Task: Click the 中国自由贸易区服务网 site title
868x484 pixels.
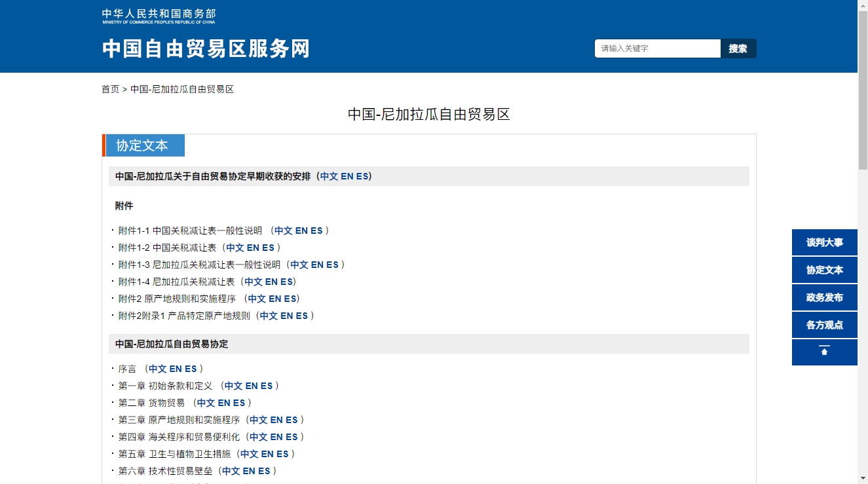Action: point(206,49)
